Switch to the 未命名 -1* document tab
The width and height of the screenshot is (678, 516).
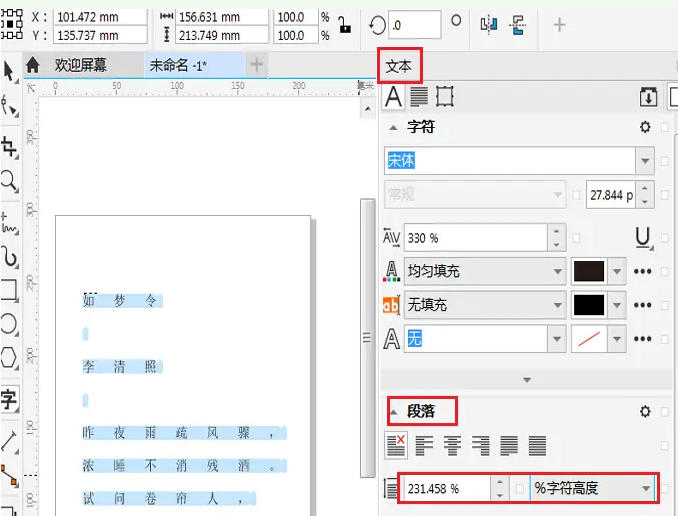(x=178, y=66)
